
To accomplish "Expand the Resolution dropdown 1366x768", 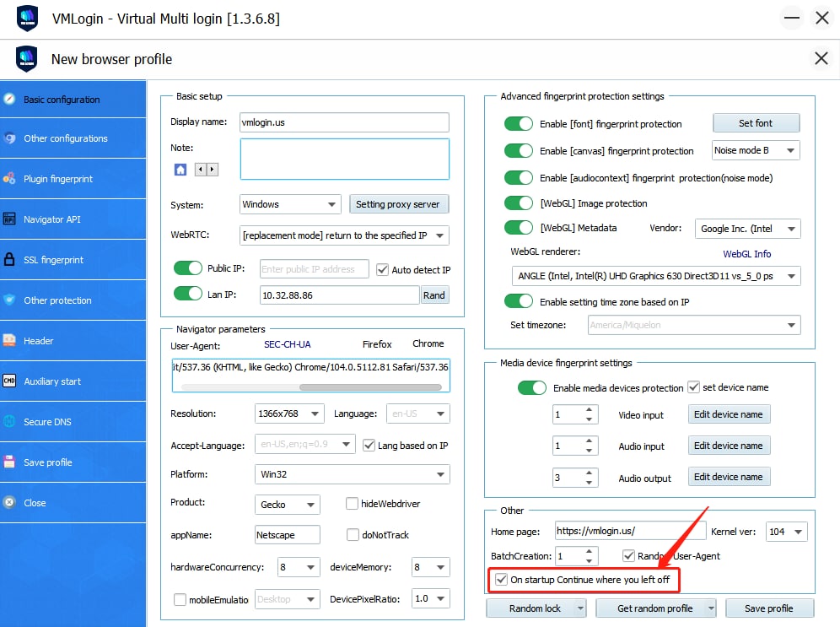I will [x=289, y=413].
